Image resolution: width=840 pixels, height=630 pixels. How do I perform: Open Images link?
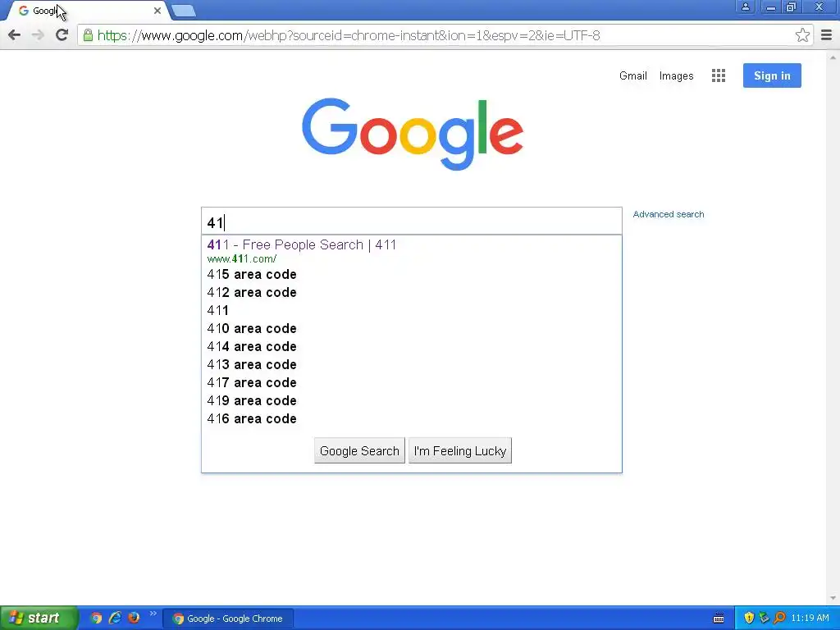point(676,76)
